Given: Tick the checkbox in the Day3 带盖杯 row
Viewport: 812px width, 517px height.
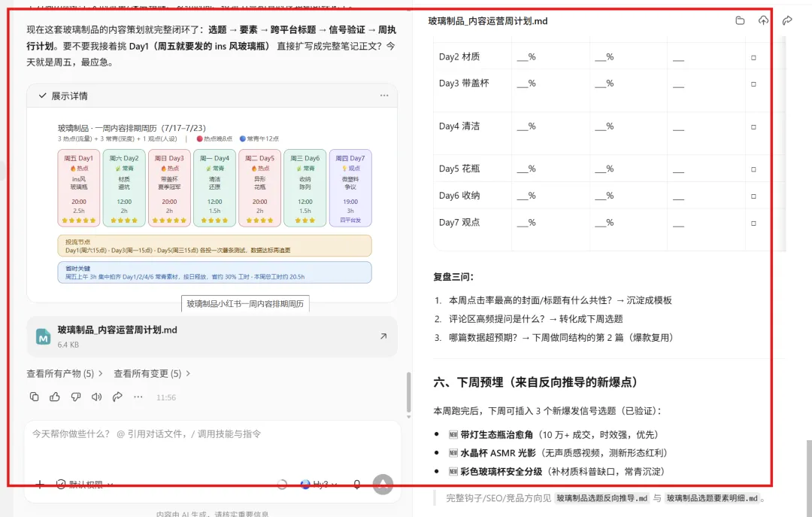Looking at the screenshot, I should pos(753,84).
